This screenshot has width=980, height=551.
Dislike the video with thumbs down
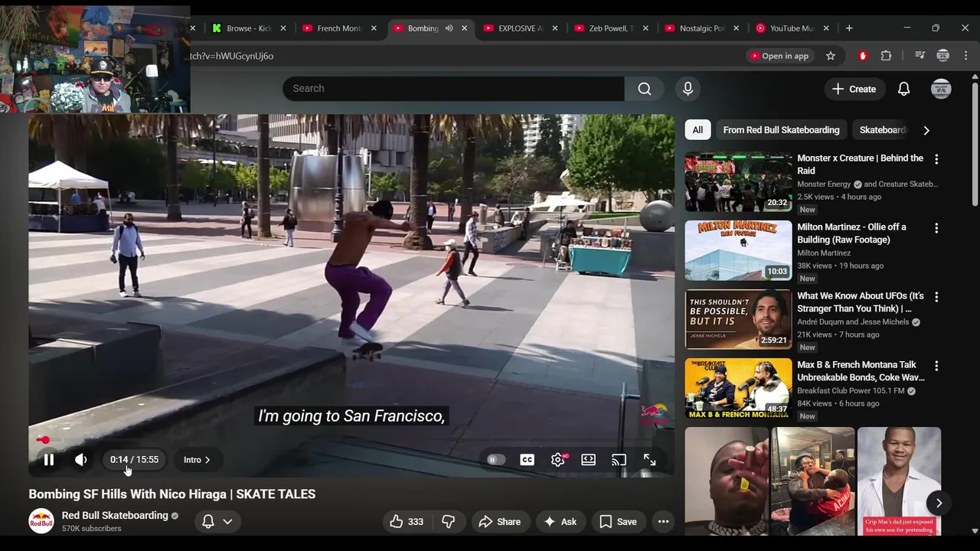click(449, 522)
